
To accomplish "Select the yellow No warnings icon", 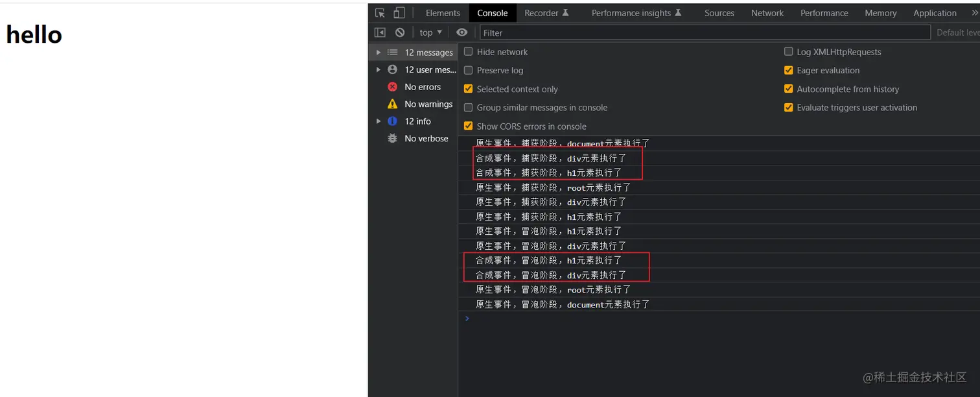I will (x=392, y=104).
